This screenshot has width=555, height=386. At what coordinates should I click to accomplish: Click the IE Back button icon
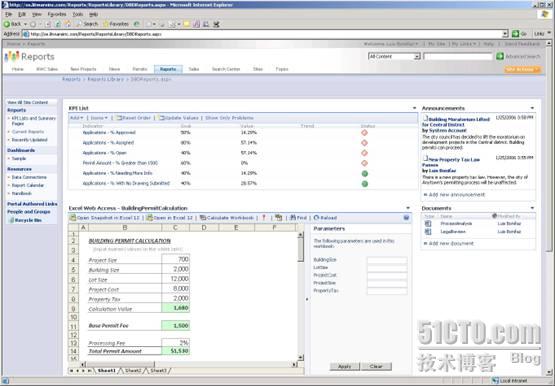(x=7, y=24)
